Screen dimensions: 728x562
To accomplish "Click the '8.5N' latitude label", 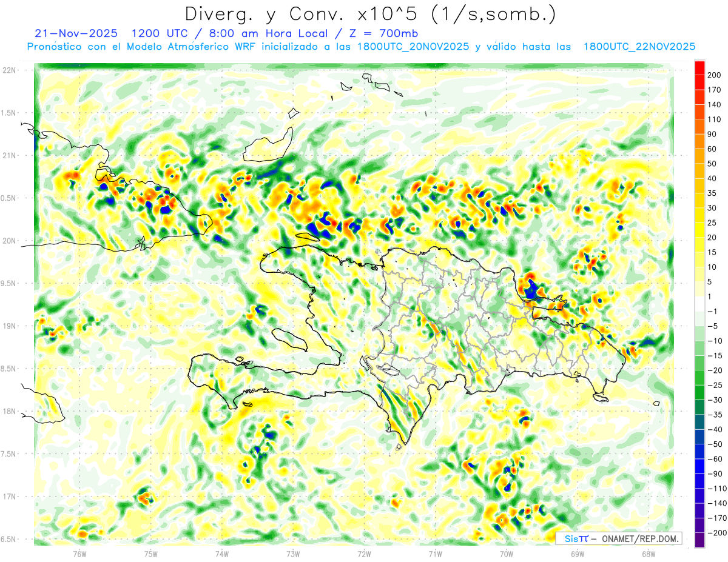I will [10, 369].
